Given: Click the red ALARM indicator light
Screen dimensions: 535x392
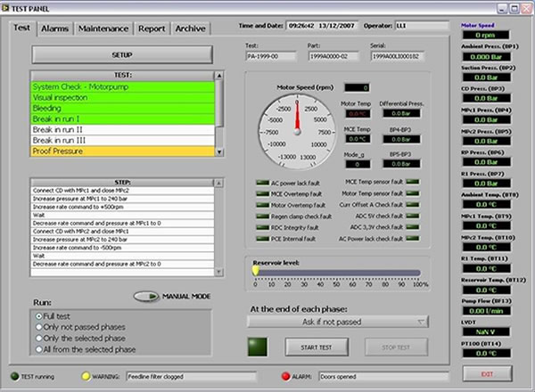Looking at the screenshot, I should pyautogui.click(x=286, y=377).
